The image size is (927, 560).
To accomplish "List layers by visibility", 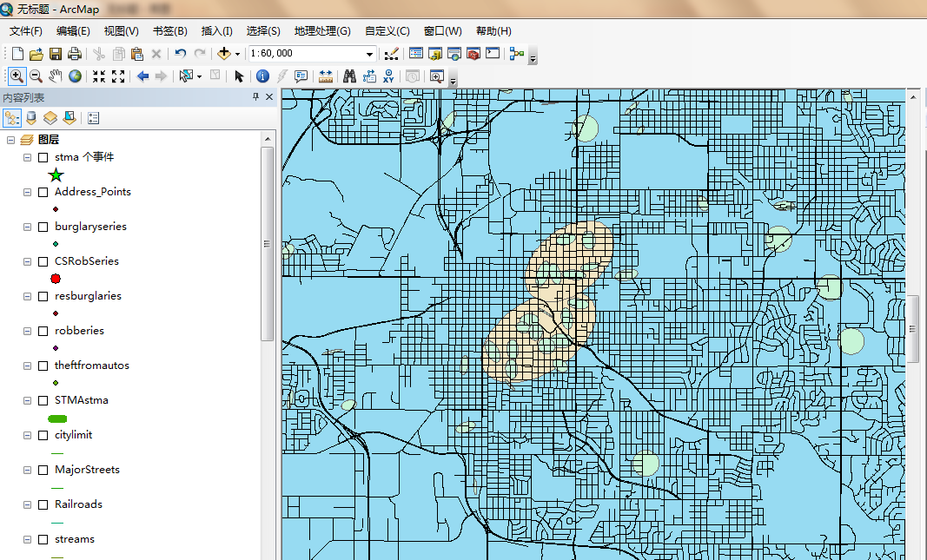I will click(50, 118).
